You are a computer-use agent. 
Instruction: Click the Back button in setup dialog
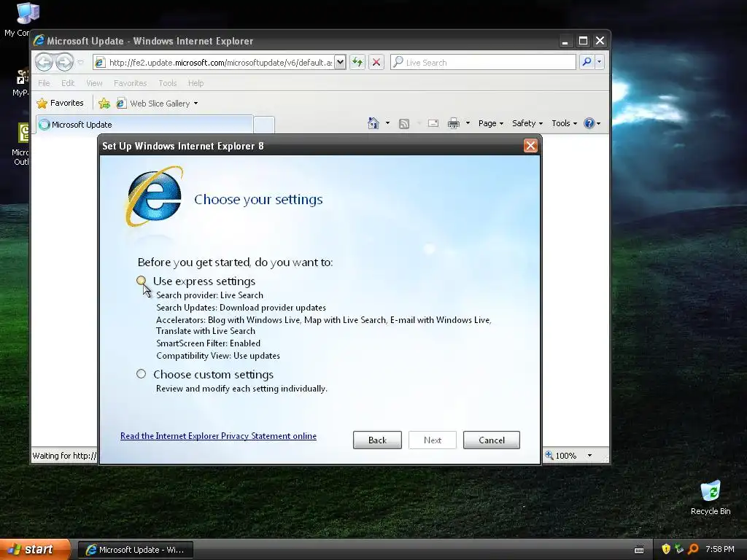tap(377, 440)
